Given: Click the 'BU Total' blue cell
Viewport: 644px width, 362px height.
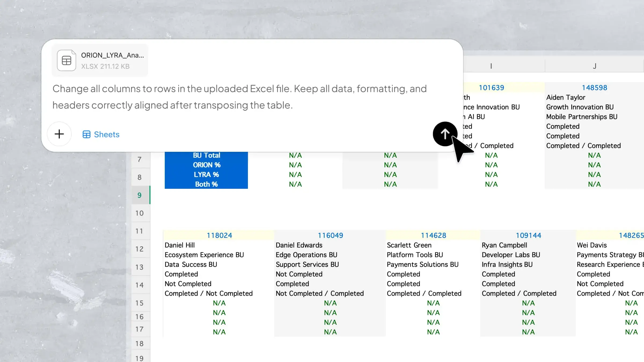Looking at the screenshot, I should point(206,155).
